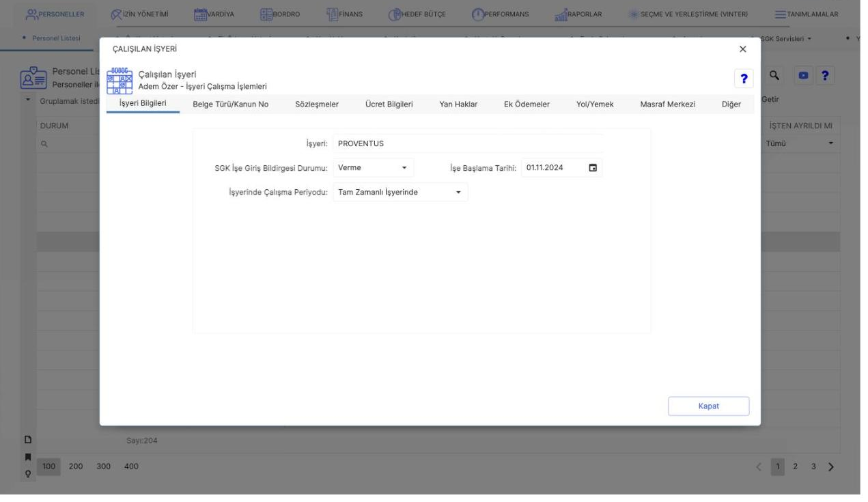868x502 pixels.
Task: Click the Performans icon in top menu
Action: coord(479,14)
